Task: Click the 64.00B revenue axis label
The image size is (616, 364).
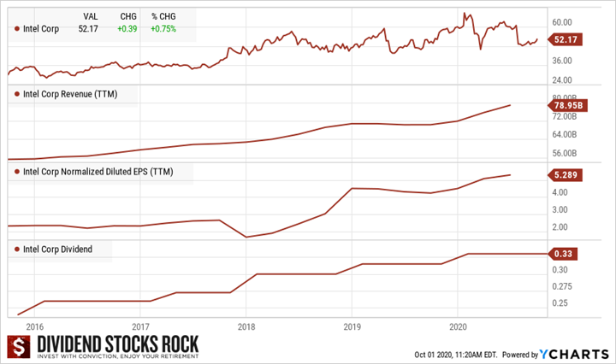Action: (565, 134)
